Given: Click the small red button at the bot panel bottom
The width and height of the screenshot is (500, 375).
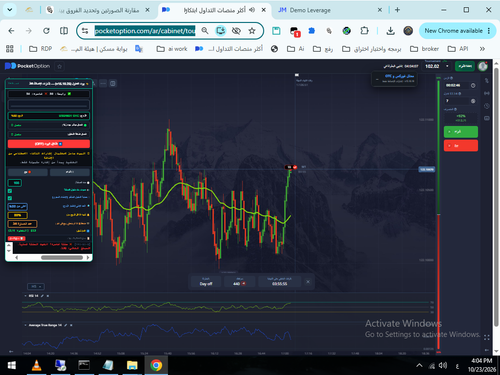Looking at the screenshot, I should pos(17,239).
